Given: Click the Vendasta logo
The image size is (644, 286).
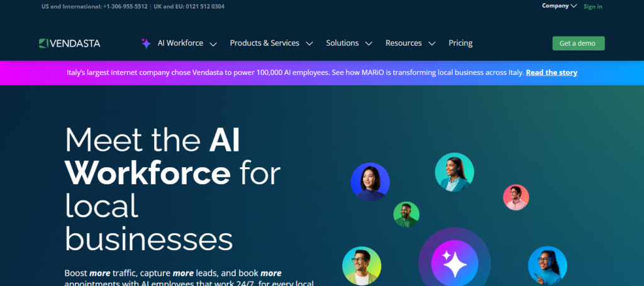Looking at the screenshot, I should pyautogui.click(x=69, y=43).
